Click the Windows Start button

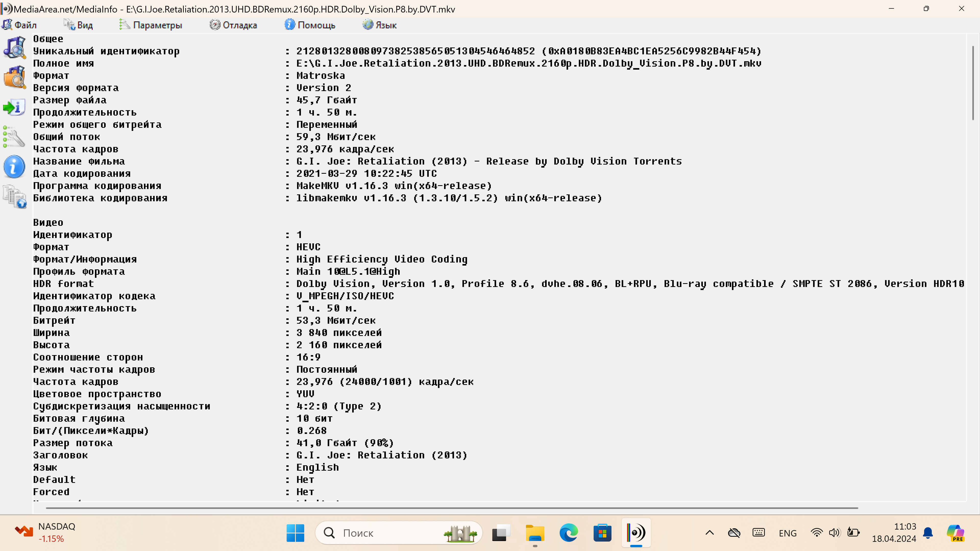pos(295,533)
